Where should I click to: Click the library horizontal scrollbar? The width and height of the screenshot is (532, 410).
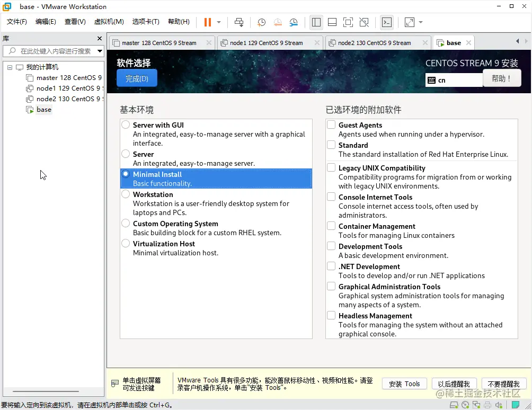click(46, 391)
